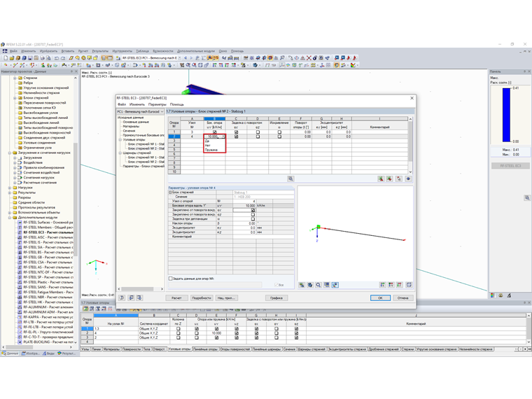Open the 'Результаты' main menu
The image size is (532, 399).
tap(100, 51)
